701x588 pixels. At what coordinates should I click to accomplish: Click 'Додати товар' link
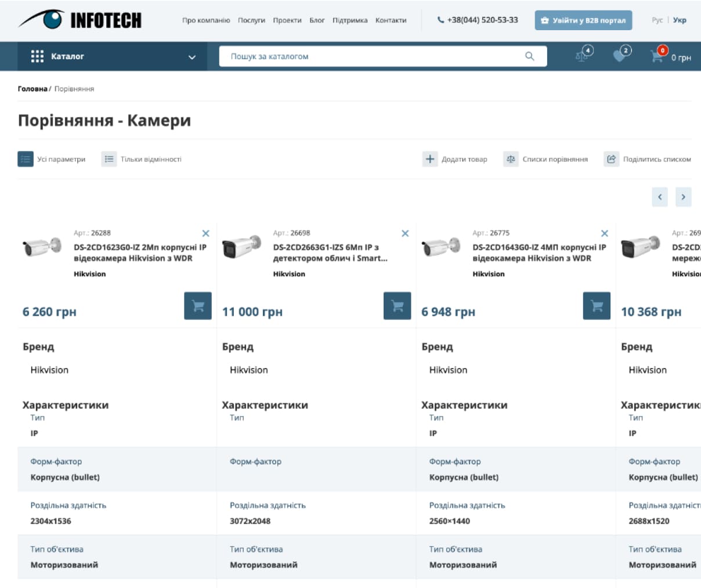[456, 159]
